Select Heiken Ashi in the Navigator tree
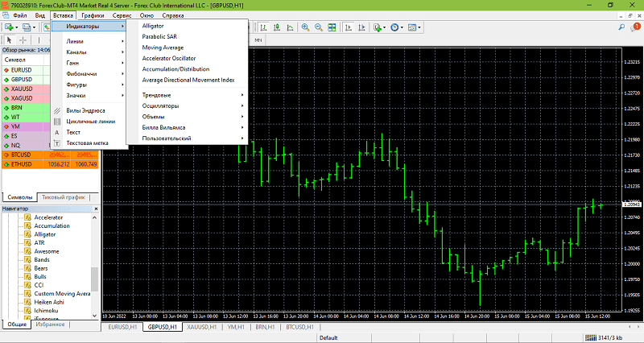Viewport: 644px width, 343px height. click(49, 302)
